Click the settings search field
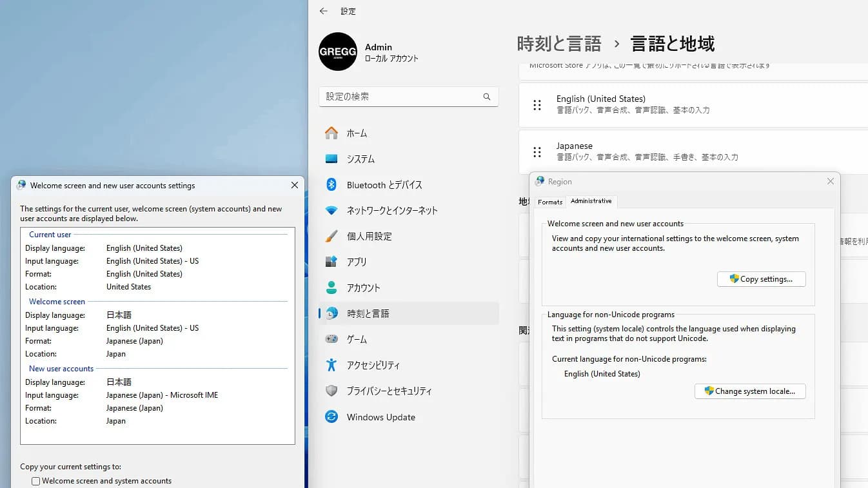This screenshot has width=868, height=488. click(x=409, y=97)
